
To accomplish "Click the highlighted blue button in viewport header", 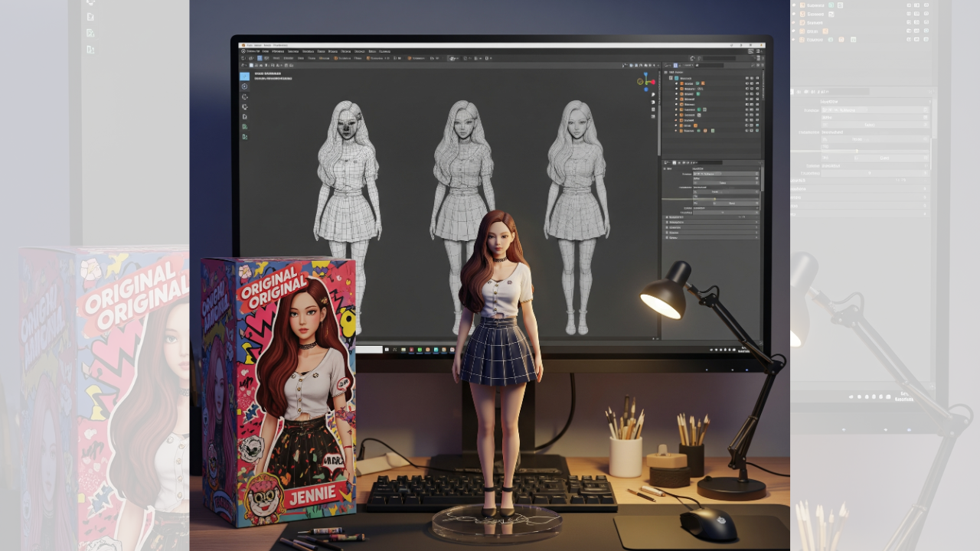I will [259, 58].
